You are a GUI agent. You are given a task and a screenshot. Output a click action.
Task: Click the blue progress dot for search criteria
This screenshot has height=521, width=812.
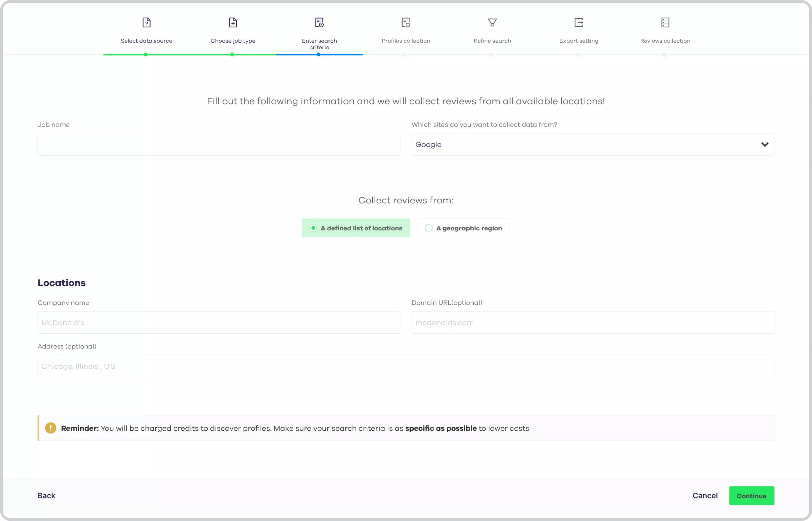(x=318, y=54)
